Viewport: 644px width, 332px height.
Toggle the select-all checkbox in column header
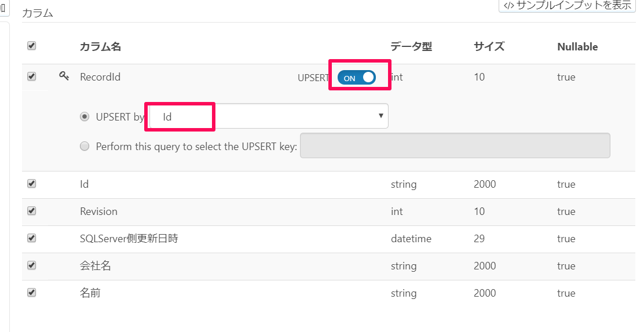coord(31,46)
